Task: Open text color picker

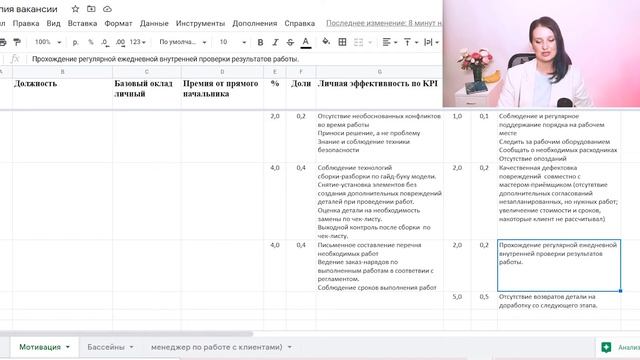Action: tap(306, 42)
